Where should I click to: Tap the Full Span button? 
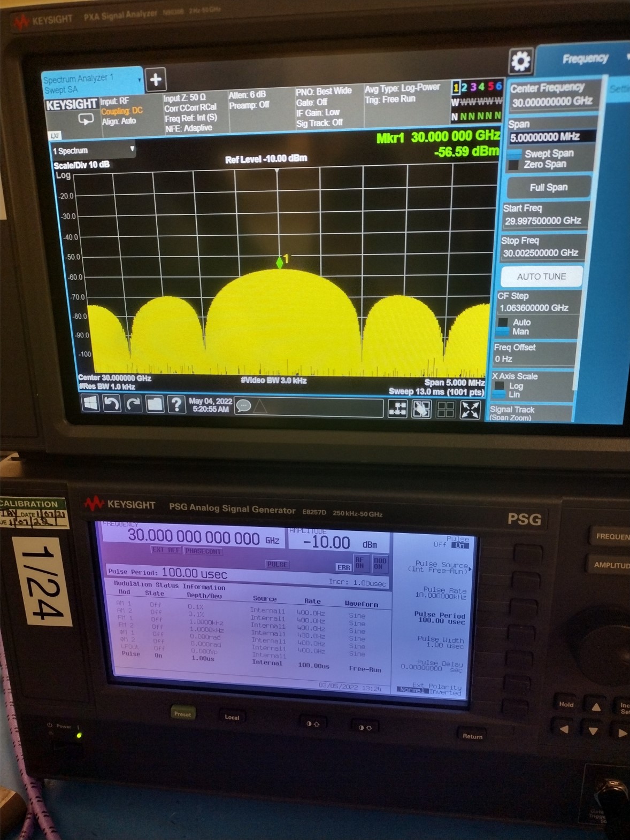[549, 187]
